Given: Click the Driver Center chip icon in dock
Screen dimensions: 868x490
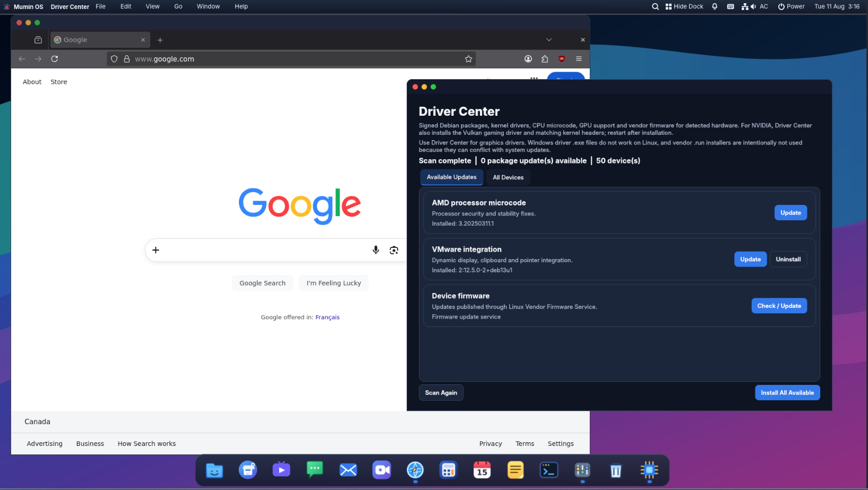Looking at the screenshot, I should coord(649,470).
